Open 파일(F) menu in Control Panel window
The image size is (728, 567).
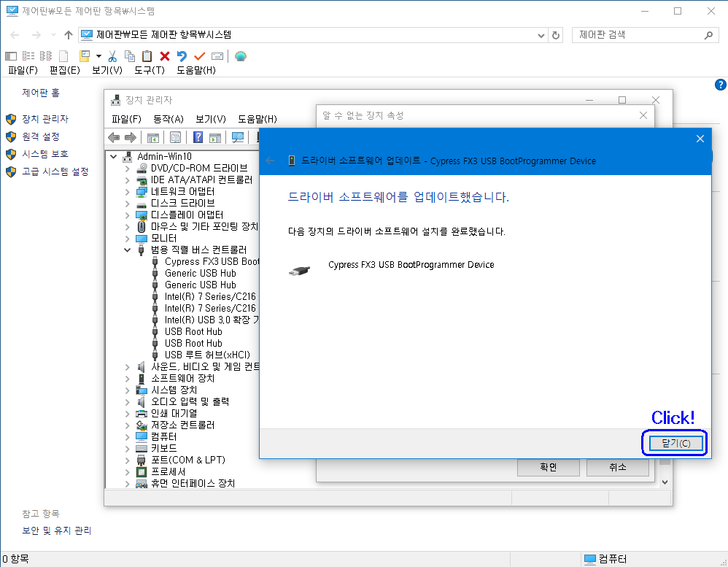pyautogui.click(x=23, y=70)
